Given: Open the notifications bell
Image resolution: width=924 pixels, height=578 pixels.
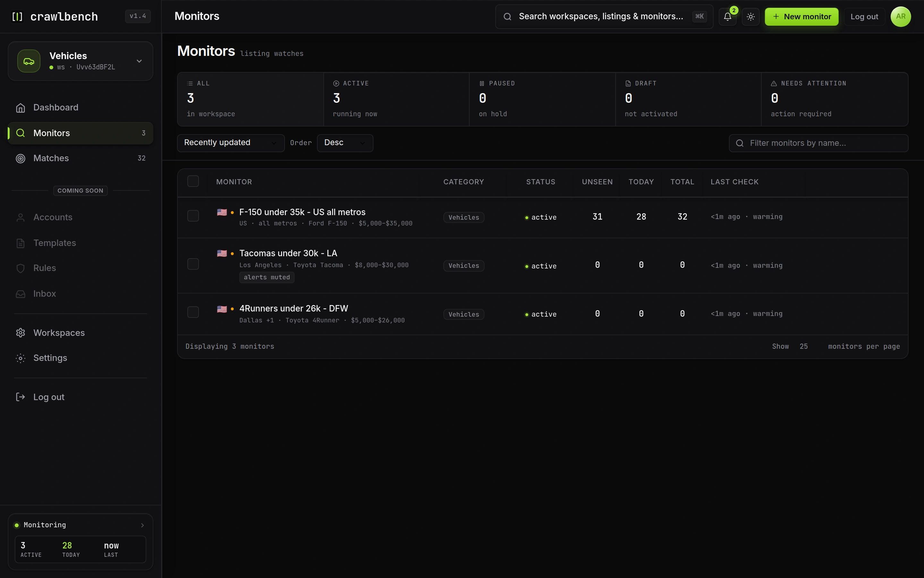Looking at the screenshot, I should tap(727, 16).
